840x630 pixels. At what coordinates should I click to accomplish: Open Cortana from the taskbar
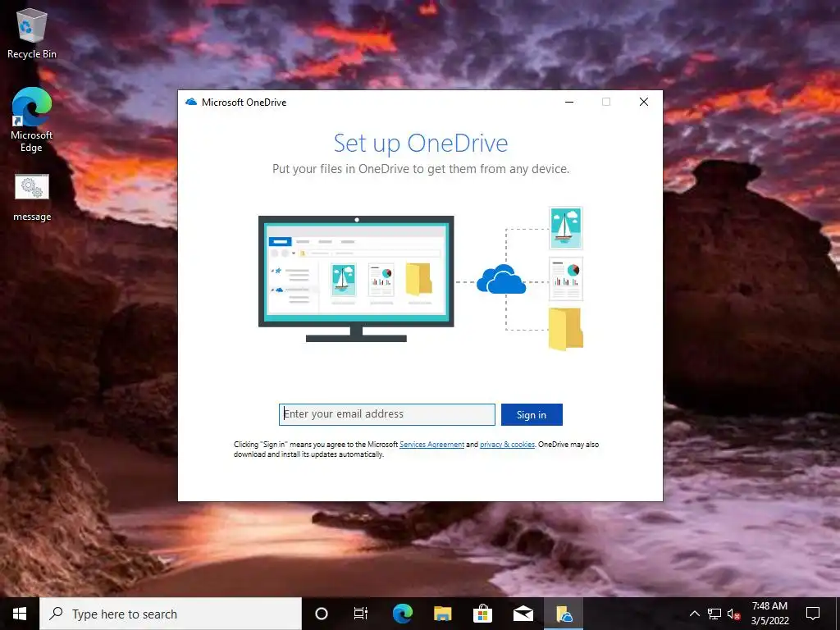(x=322, y=614)
